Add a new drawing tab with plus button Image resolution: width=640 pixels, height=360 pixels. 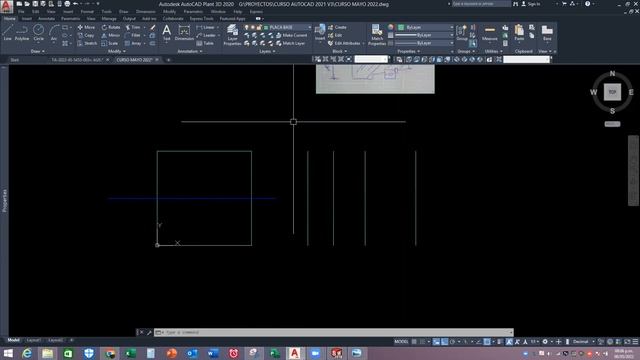168,60
